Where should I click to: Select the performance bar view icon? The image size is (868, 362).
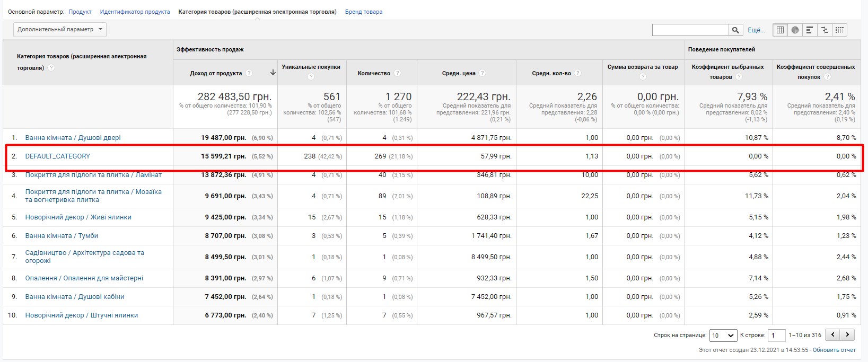coord(810,30)
